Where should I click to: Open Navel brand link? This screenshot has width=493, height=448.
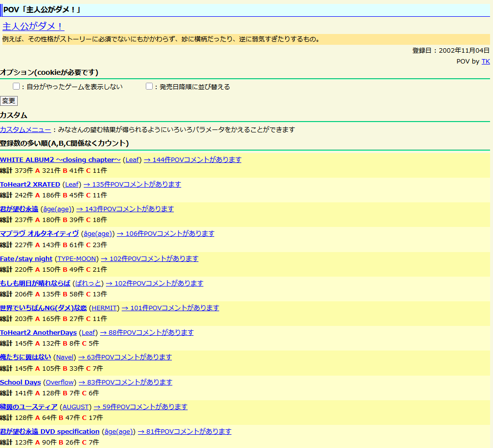(x=65, y=357)
